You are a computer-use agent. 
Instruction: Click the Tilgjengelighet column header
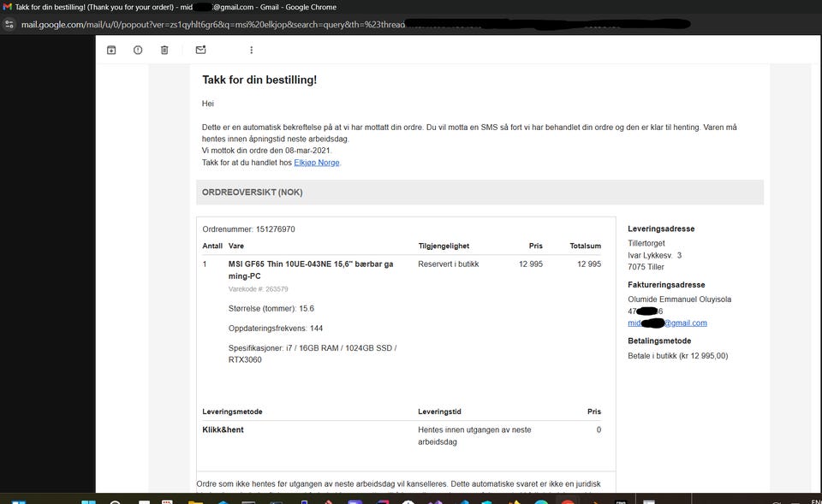click(444, 246)
